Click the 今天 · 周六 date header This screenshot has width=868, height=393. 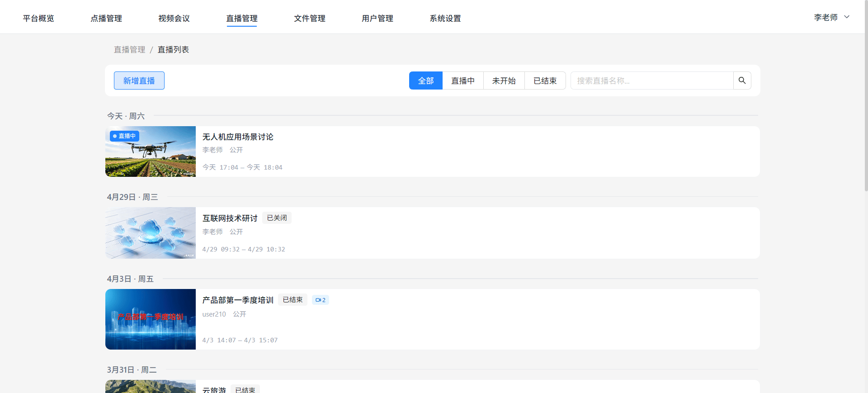tap(126, 116)
